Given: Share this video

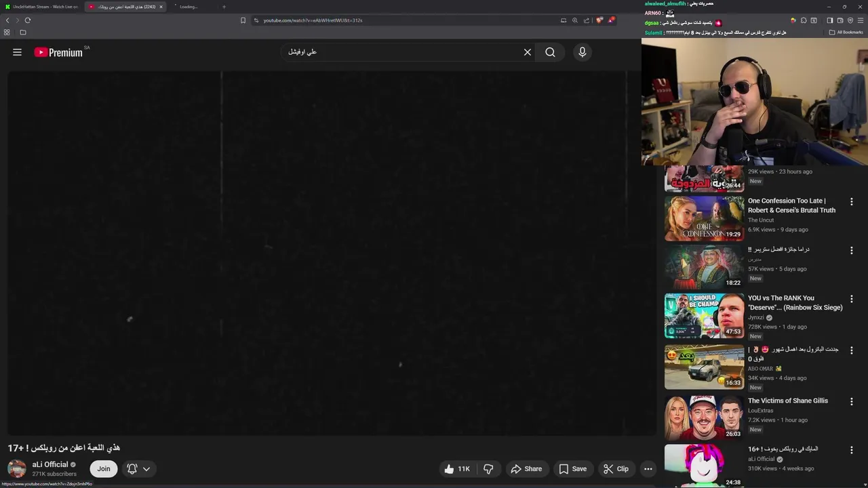Looking at the screenshot, I should [x=526, y=469].
